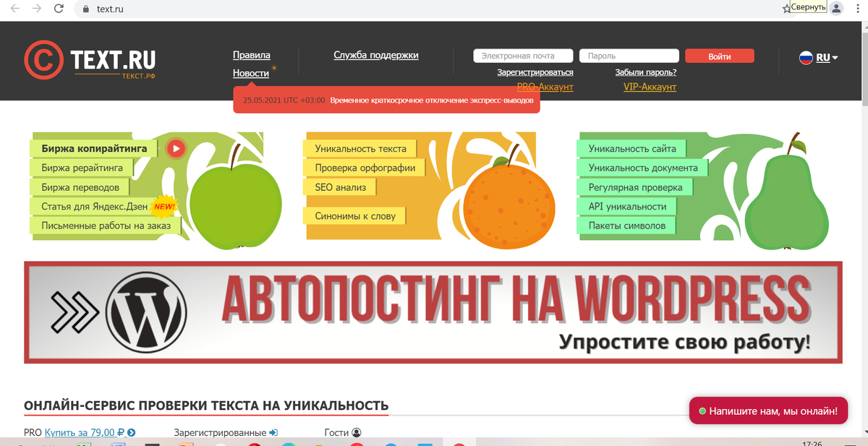Click the Гости label
This screenshot has width=868, height=446.
pos(336,432)
